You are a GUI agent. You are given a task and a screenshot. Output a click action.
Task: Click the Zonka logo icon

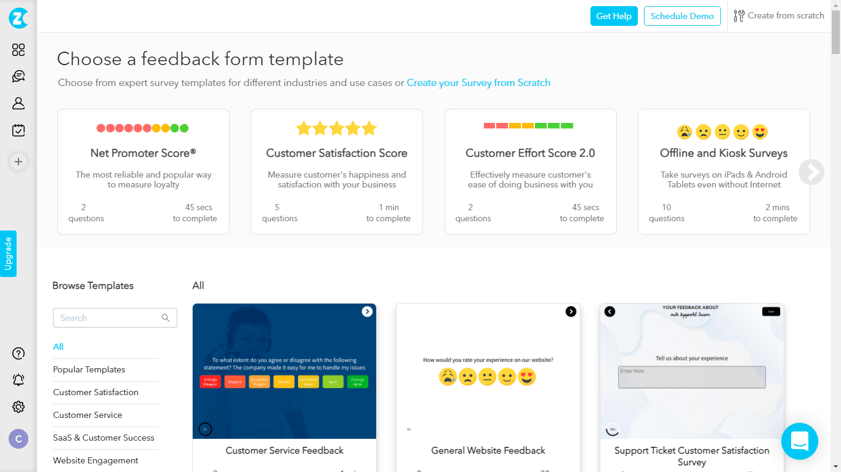tap(18, 18)
